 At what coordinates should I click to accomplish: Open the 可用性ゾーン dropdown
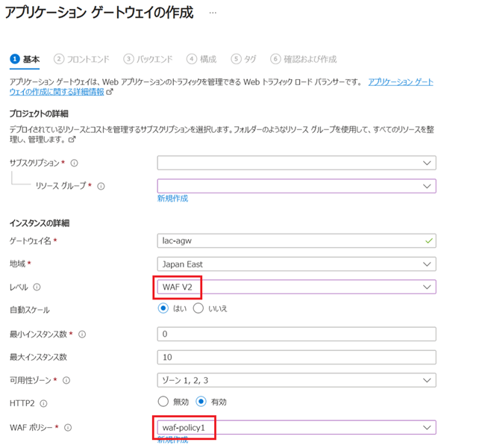point(297,380)
